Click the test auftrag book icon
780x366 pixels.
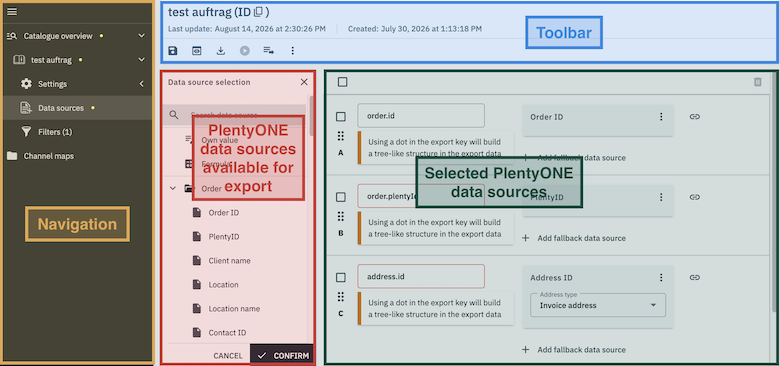click(x=19, y=60)
